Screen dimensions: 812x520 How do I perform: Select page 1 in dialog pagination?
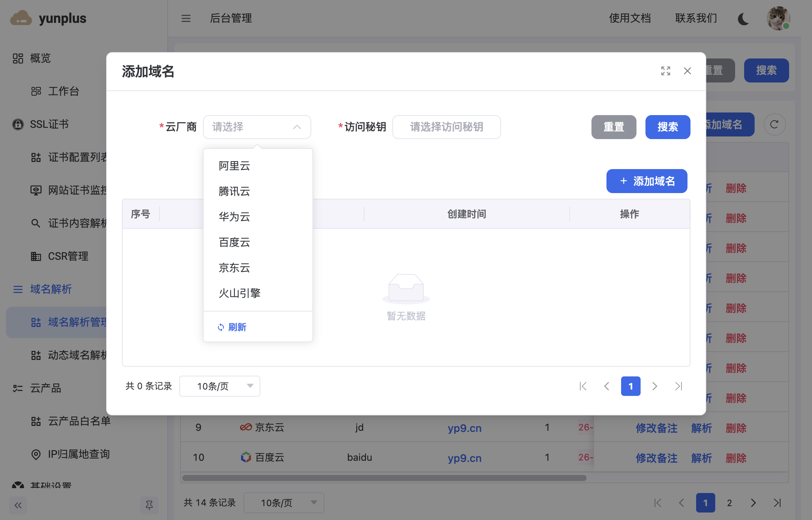(x=630, y=386)
